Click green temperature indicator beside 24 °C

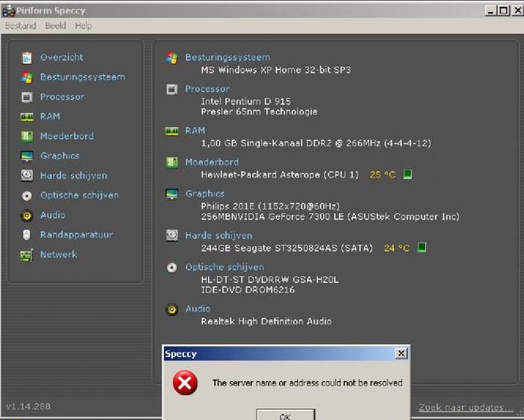422,247
